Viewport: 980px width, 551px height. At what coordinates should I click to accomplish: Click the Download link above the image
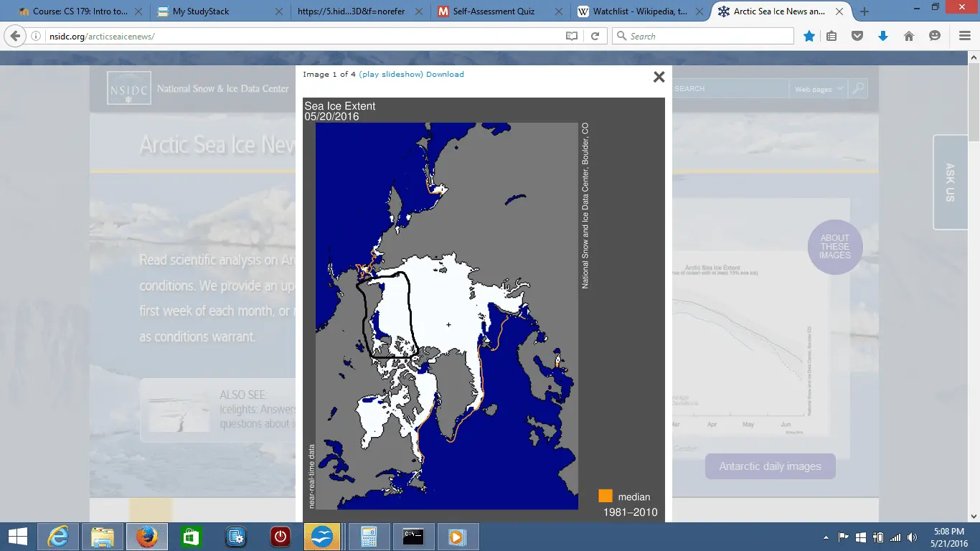click(445, 75)
